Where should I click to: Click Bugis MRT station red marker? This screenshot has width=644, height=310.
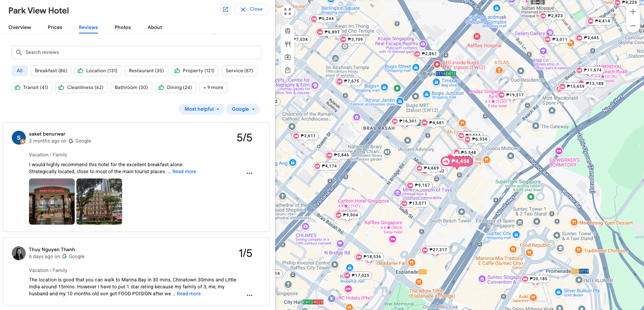click(437, 64)
